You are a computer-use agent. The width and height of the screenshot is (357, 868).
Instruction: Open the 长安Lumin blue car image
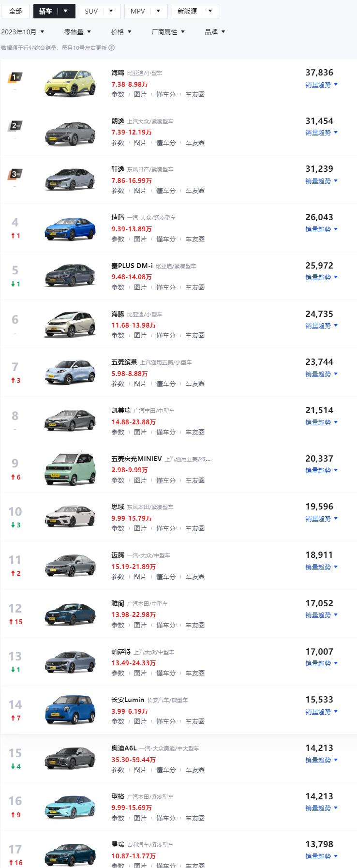70,710
